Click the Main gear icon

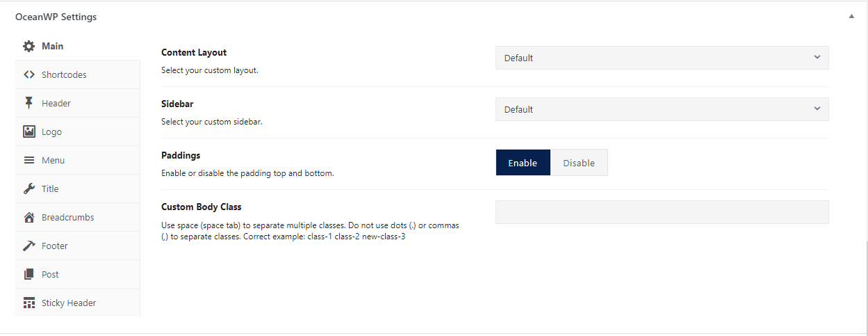coord(28,46)
